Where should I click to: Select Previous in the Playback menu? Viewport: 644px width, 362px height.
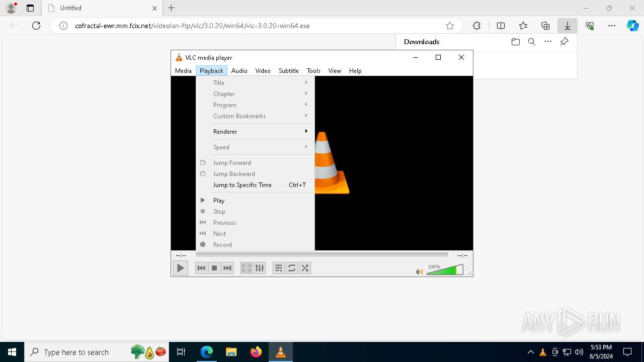point(255,223)
